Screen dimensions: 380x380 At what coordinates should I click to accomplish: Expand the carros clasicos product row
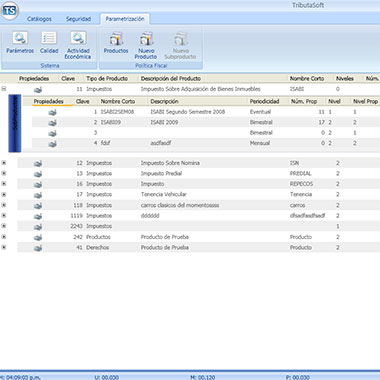(4, 205)
